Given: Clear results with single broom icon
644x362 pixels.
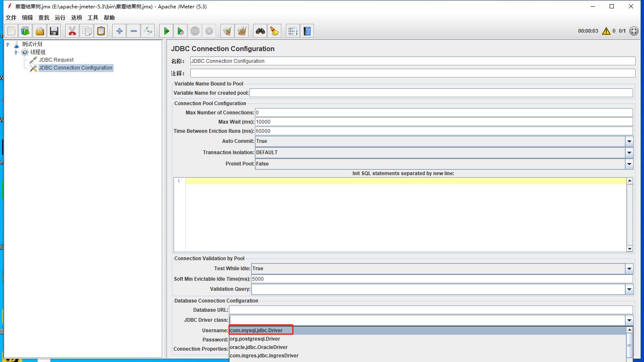Looking at the screenshot, I should (x=227, y=31).
